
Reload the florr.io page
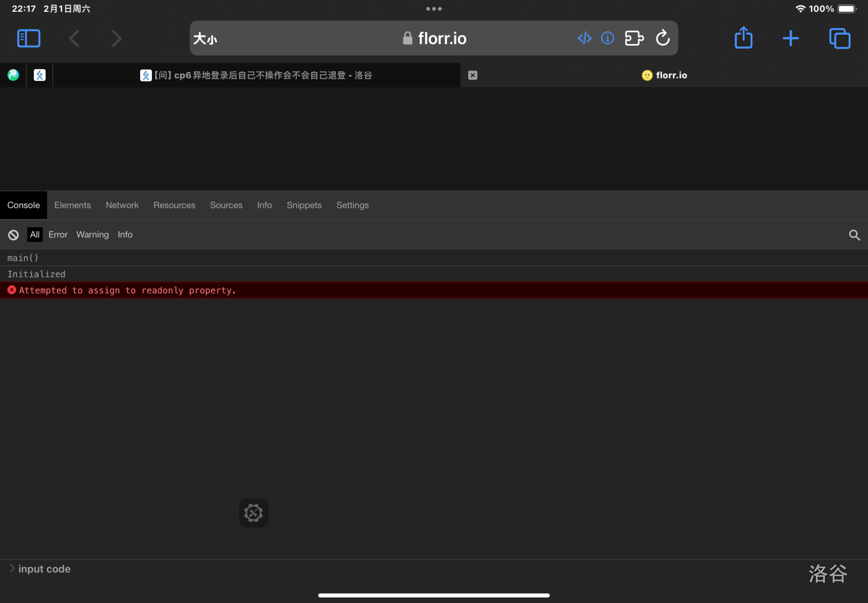tap(662, 38)
